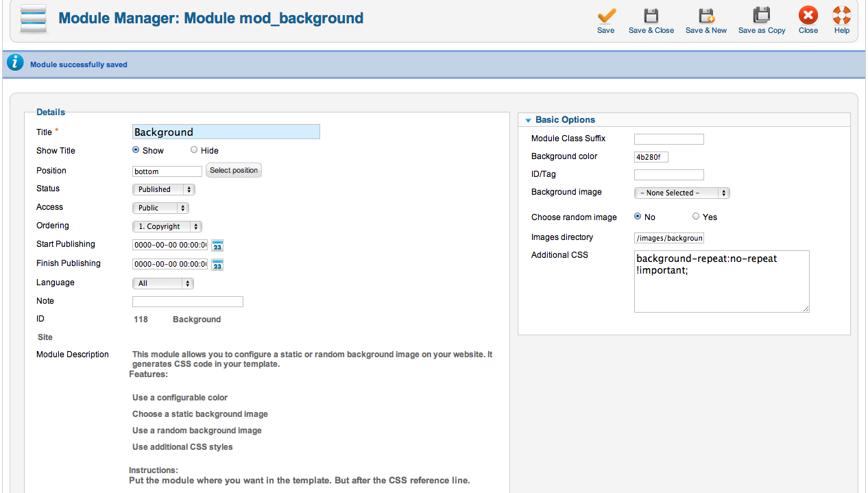
Task: Click the ID/Tag input field
Action: [x=669, y=175]
